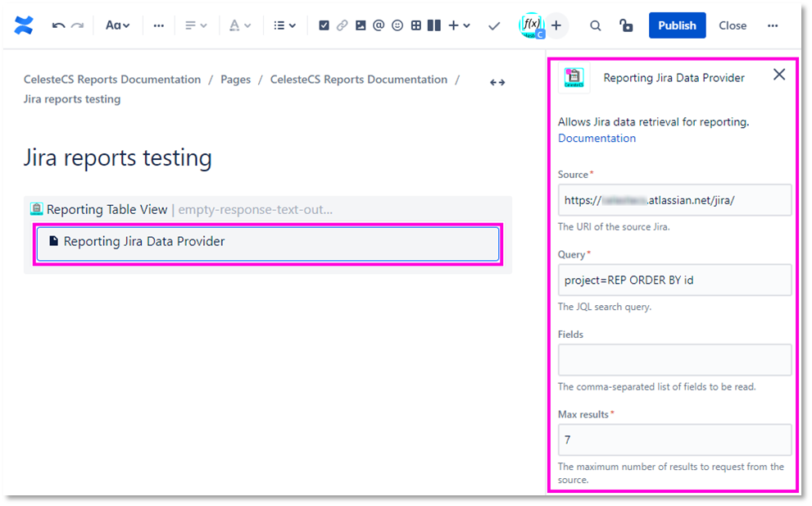Open the Pages breadcrumb
The height and width of the screenshot is (506, 812).
235,80
